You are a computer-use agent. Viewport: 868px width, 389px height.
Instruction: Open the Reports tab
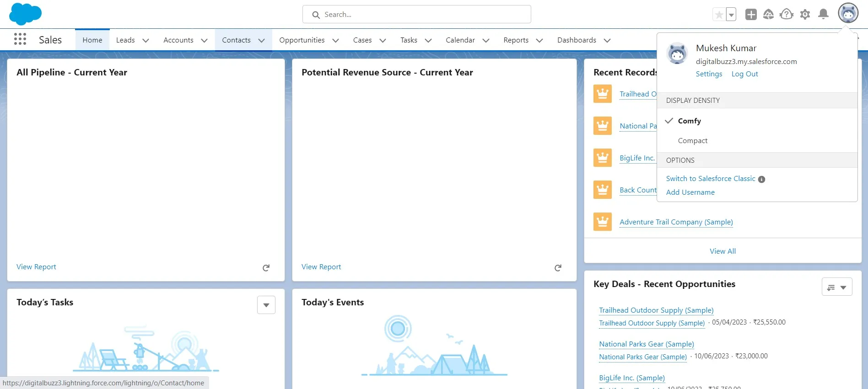516,40
